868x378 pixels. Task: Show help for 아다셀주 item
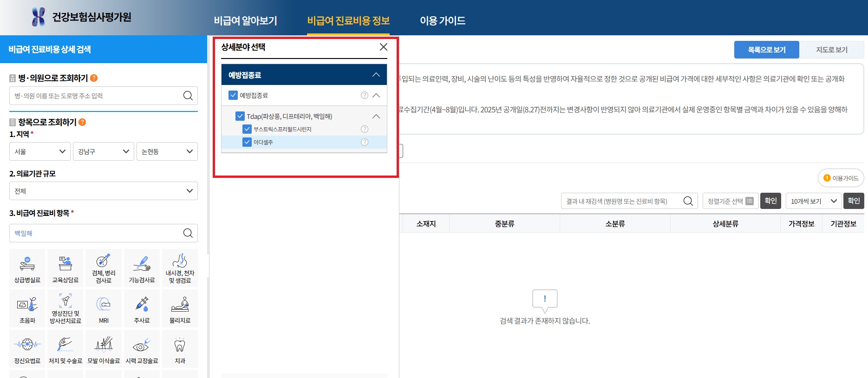(365, 142)
